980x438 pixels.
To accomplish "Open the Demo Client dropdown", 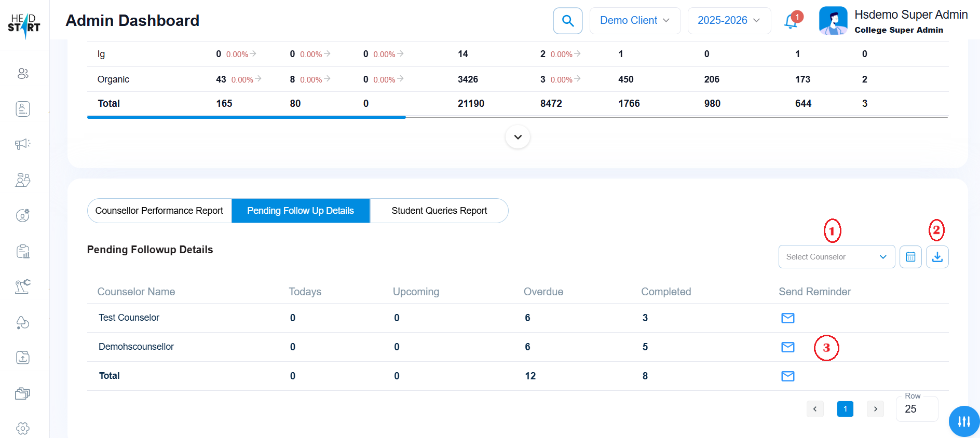I will pos(634,21).
